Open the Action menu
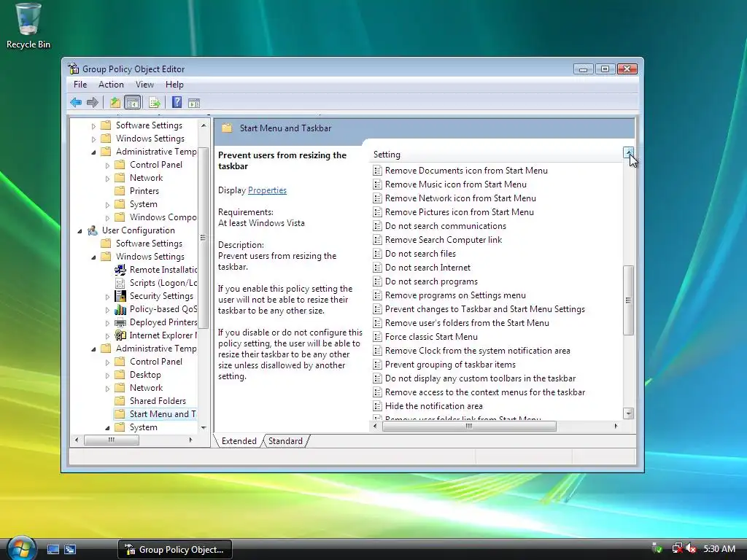Screen dimensions: 747x560 111,85
